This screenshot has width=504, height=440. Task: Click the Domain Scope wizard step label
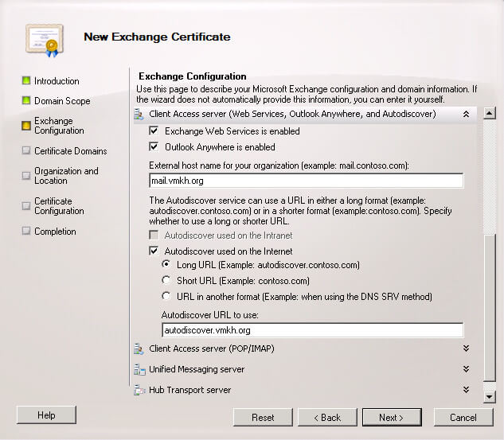62,101
